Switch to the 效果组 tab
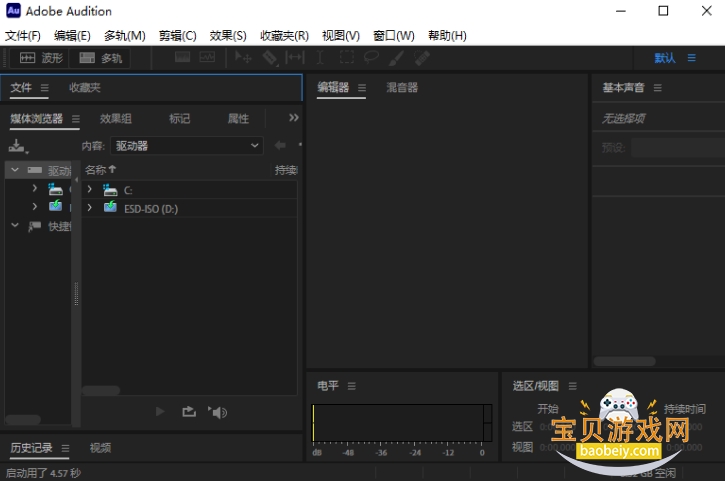Screen dimensions: 725x481 [x=116, y=119]
